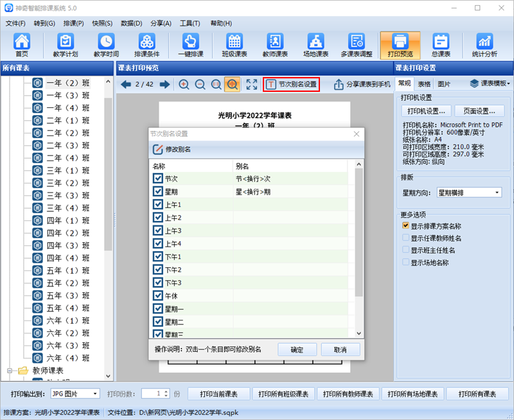Click 打印当前课表 button
The height and width of the screenshot is (420, 514).
(x=218, y=394)
